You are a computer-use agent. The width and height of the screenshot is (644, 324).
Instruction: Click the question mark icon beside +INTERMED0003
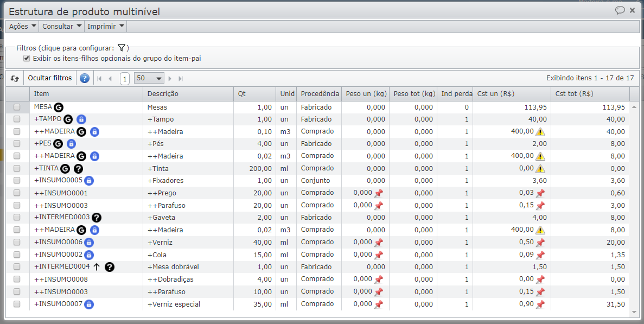[97, 218]
